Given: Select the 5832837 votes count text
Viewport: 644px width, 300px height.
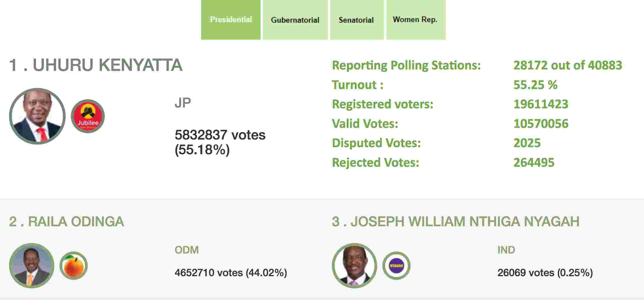Looking at the screenshot, I should pos(220,135).
